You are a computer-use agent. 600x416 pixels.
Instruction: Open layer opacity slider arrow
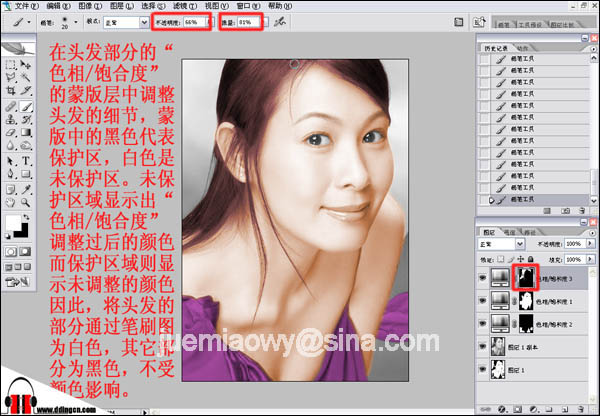[x=590, y=243]
